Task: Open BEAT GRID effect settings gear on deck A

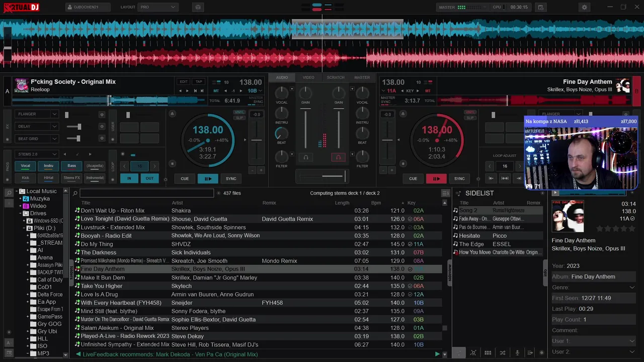Action: [x=102, y=138]
